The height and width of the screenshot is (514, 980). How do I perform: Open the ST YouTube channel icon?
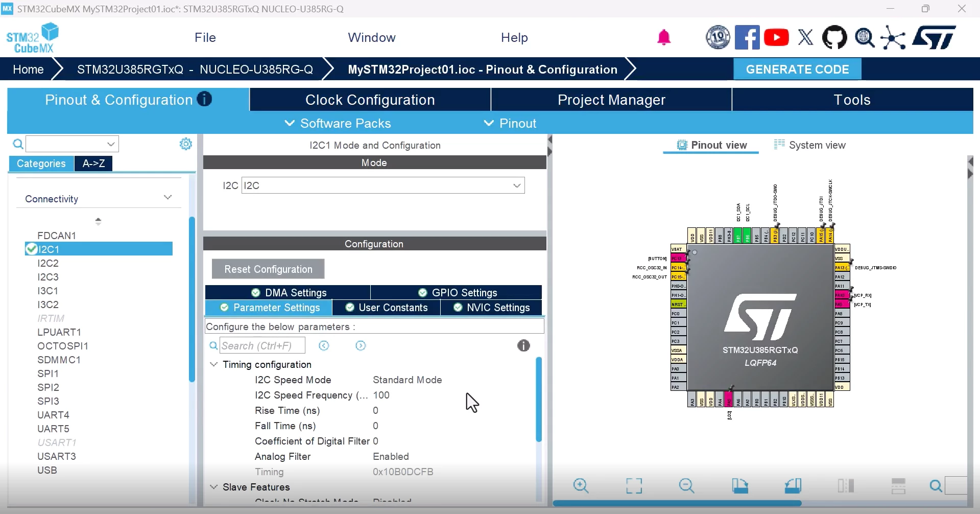pyautogui.click(x=776, y=37)
